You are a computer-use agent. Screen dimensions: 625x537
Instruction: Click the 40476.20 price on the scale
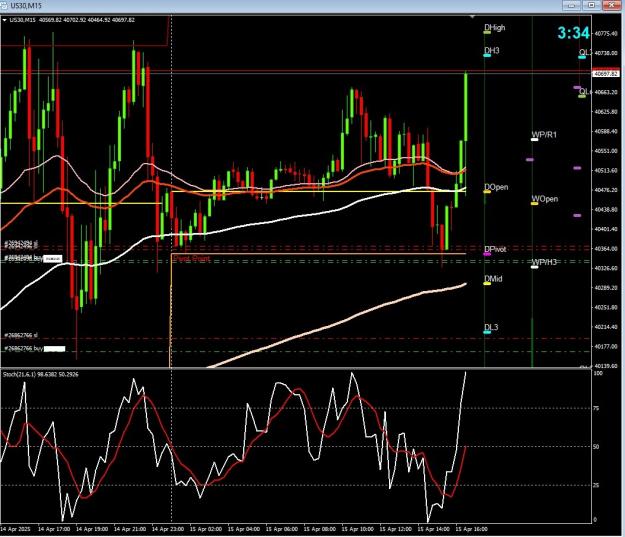coord(606,190)
